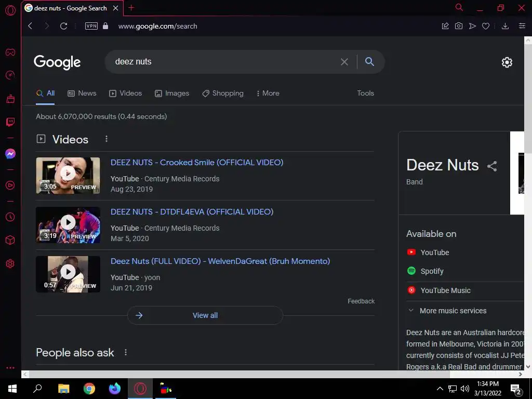Take a snapshot with camera icon
The height and width of the screenshot is (399, 532).
point(459,26)
